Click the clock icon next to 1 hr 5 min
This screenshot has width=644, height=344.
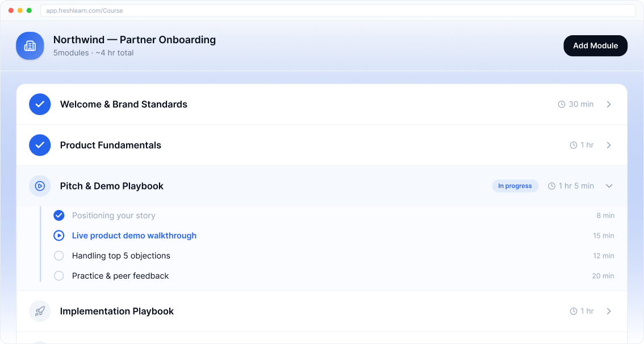551,186
